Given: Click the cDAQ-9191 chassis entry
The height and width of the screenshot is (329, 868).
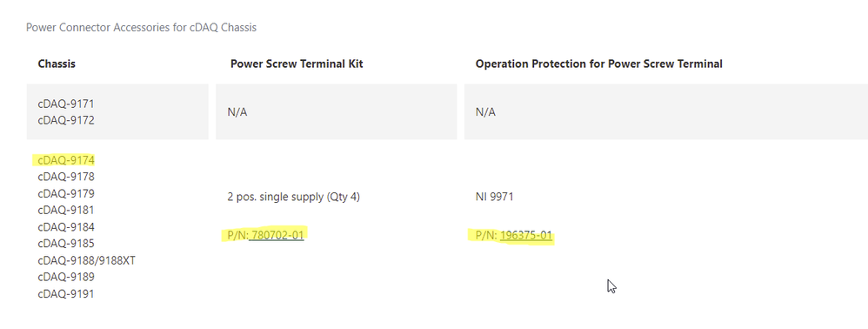Looking at the screenshot, I should 66,293.
